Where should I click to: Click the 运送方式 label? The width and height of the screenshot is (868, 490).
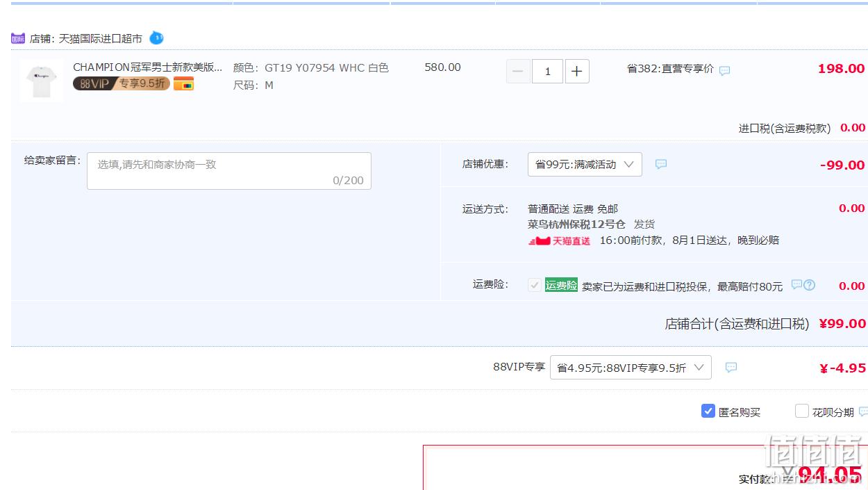click(485, 209)
